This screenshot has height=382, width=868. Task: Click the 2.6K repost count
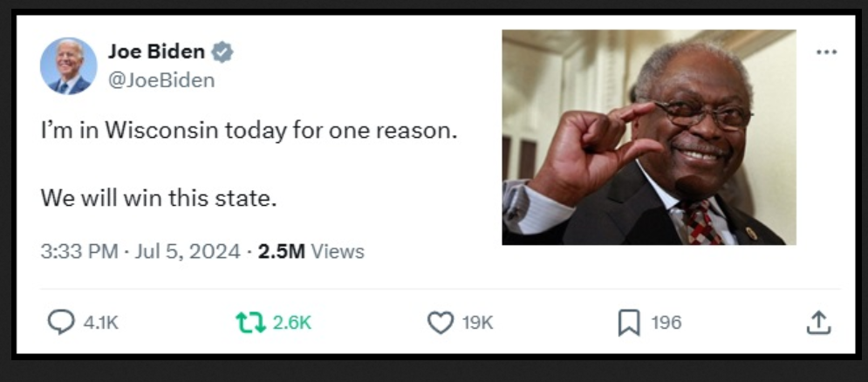pyautogui.click(x=291, y=323)
